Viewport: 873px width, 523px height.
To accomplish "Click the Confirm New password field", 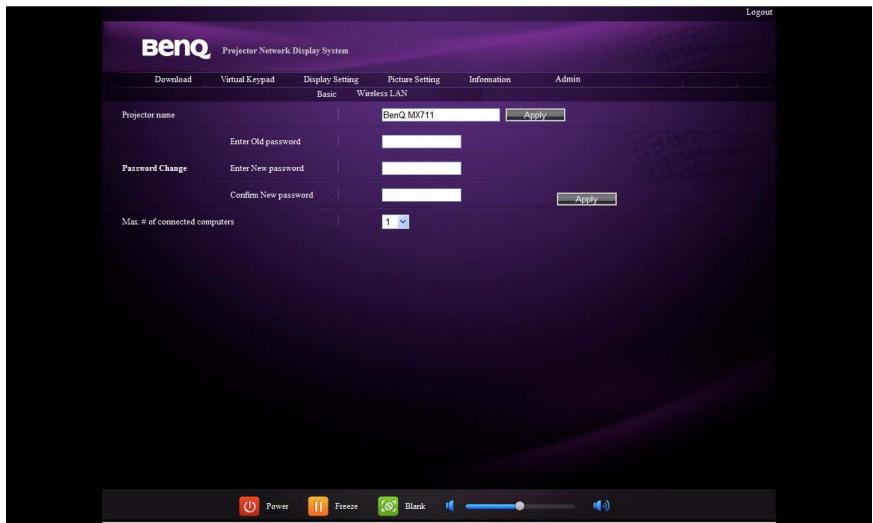I will 421,195.
